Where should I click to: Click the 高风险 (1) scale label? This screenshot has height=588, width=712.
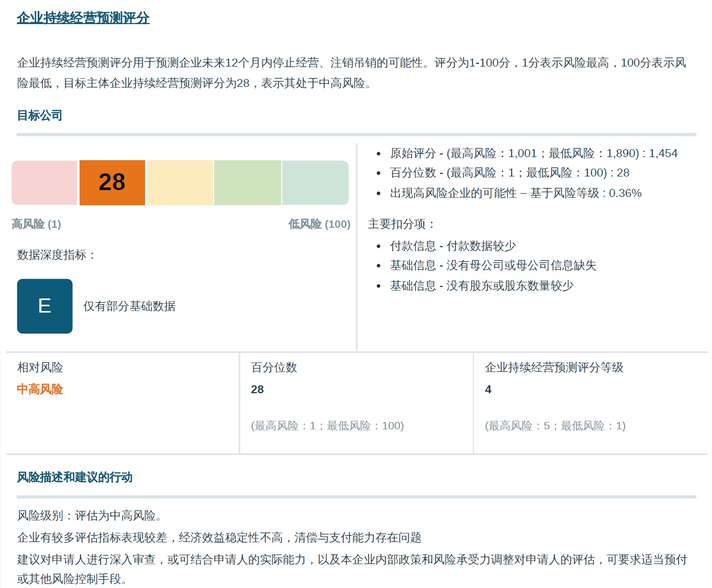(36, 224)
